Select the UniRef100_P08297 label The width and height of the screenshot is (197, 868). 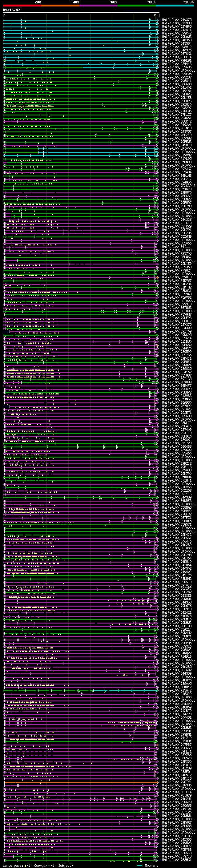(177, 108)
